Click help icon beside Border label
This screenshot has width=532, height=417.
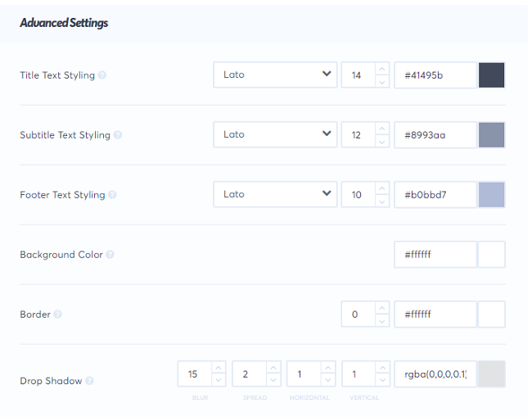pos(57,315)
